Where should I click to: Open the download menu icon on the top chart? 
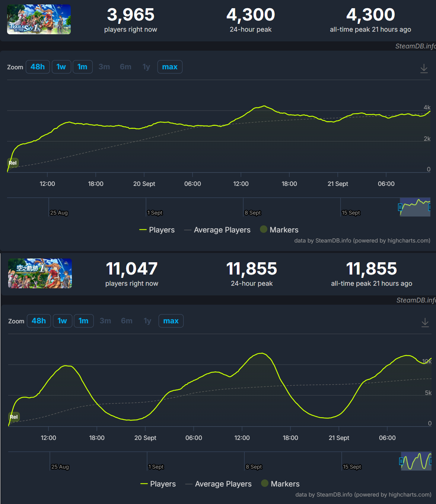tap(424, 68)
